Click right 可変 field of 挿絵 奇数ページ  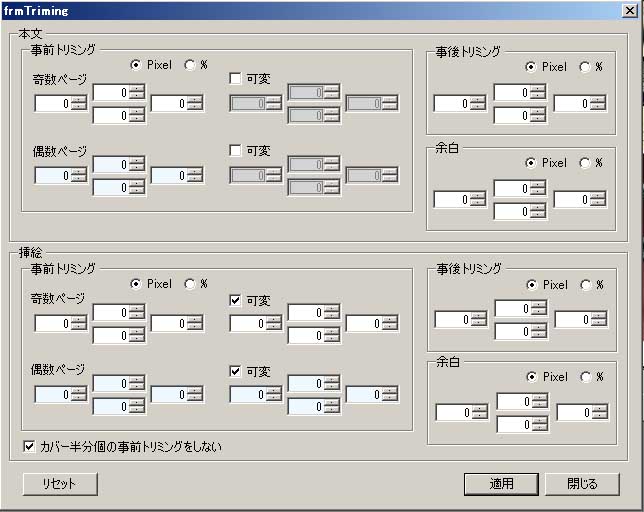coord(372,324)
